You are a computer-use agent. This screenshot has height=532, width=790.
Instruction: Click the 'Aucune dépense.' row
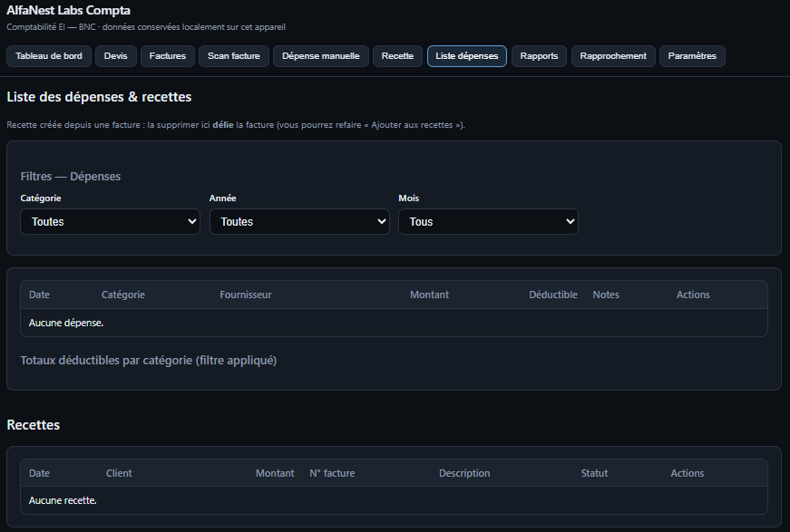point(394,323)
